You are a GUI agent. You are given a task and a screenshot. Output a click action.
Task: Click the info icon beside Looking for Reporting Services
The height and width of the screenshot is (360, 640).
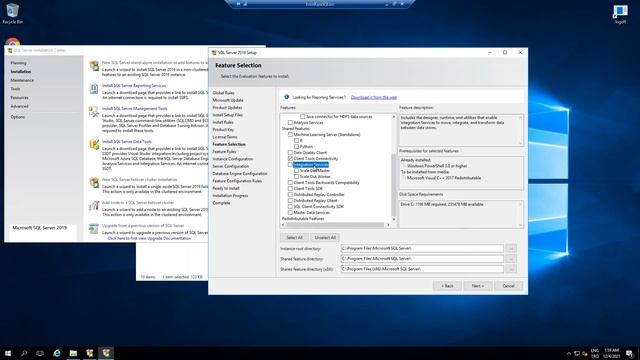click(x=287, y=97)
